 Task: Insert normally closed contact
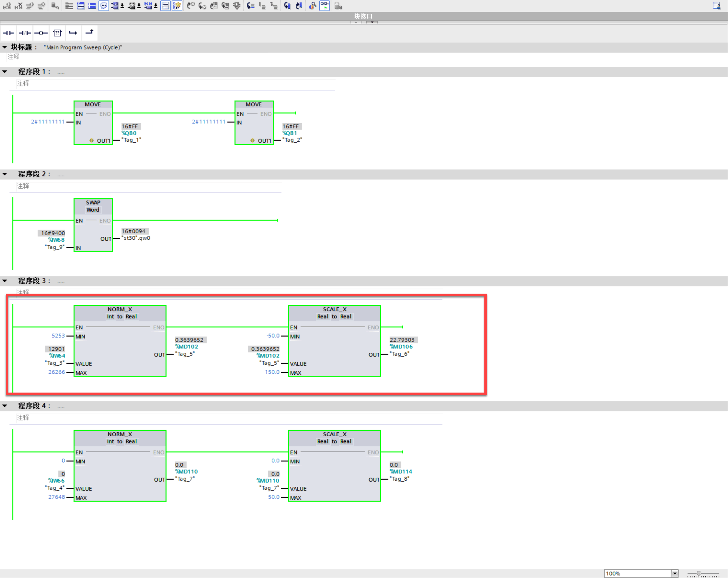coord(25,33)
